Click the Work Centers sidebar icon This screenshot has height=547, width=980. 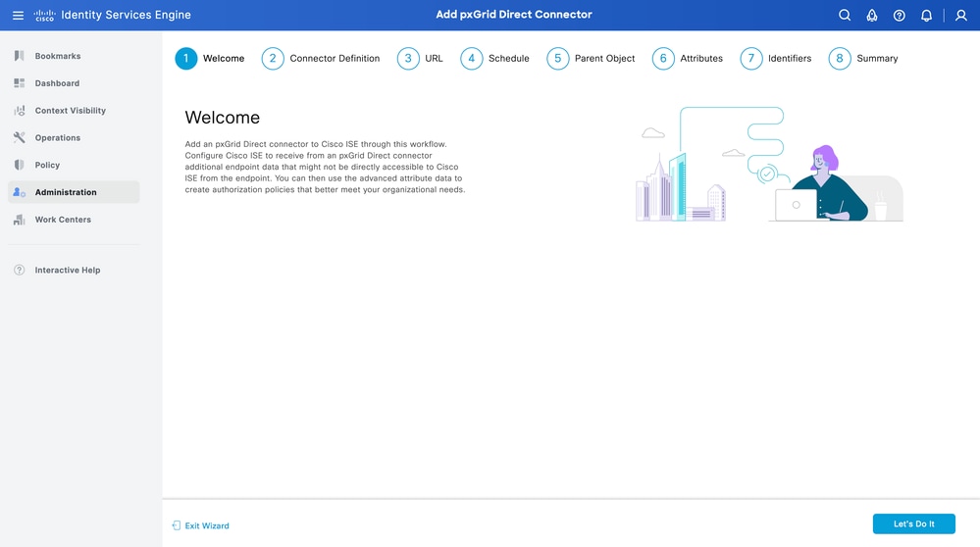(20, 220)
